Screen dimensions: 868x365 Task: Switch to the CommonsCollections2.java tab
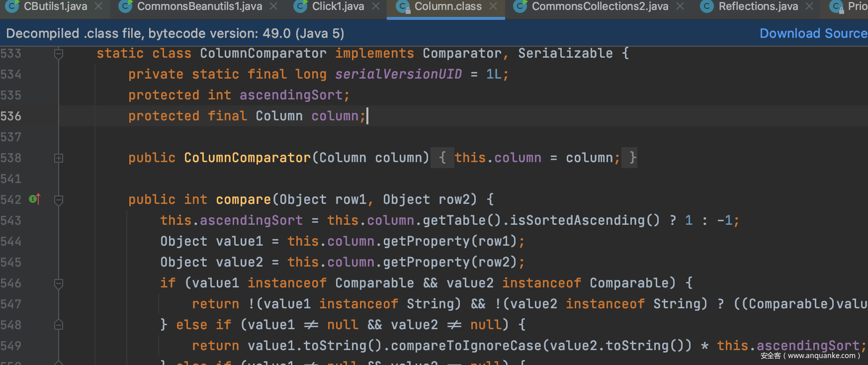tap(600, 6)
